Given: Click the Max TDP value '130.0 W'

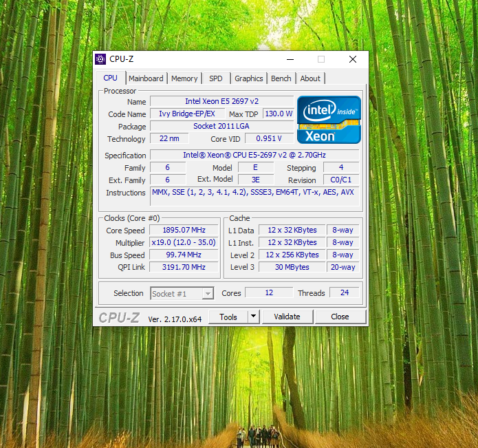Looking at the screenshot, I should coord(279,114).
